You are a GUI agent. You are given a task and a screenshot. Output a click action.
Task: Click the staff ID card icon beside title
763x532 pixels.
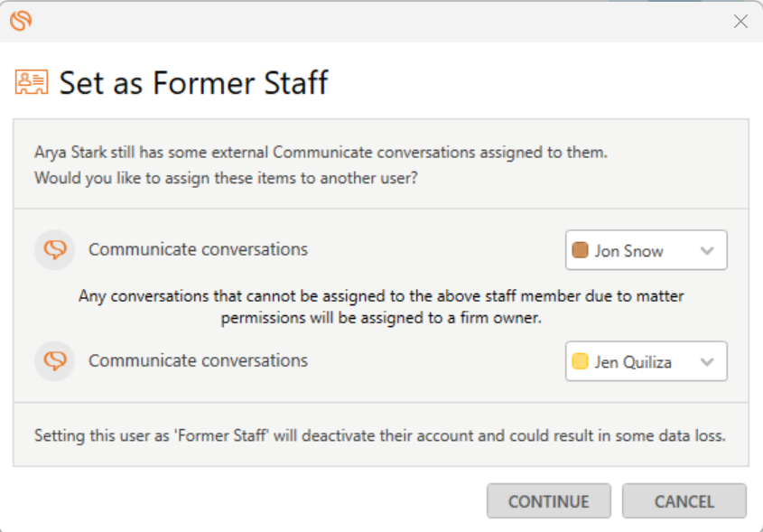coord(32,82)
